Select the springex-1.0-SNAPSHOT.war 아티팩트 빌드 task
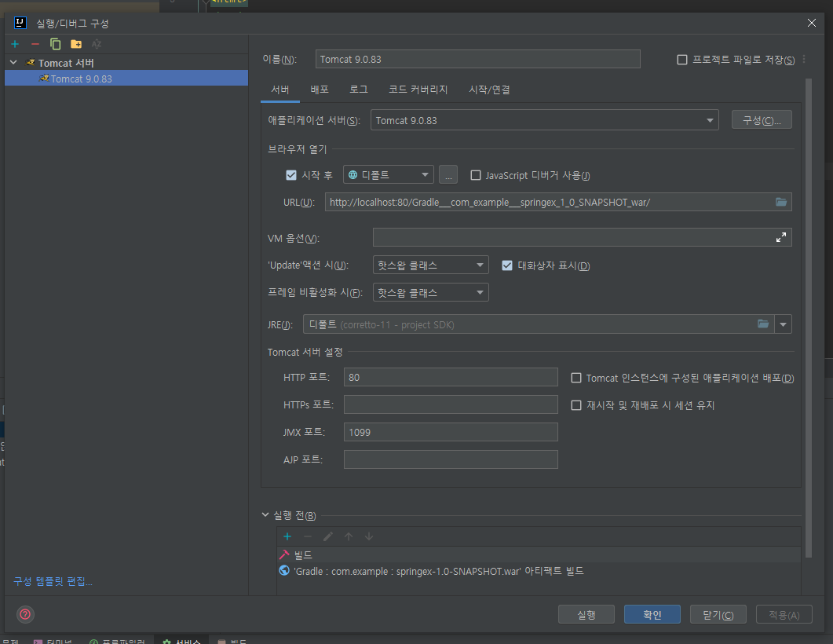Screen dimensions: 833x644 point(539,571)
